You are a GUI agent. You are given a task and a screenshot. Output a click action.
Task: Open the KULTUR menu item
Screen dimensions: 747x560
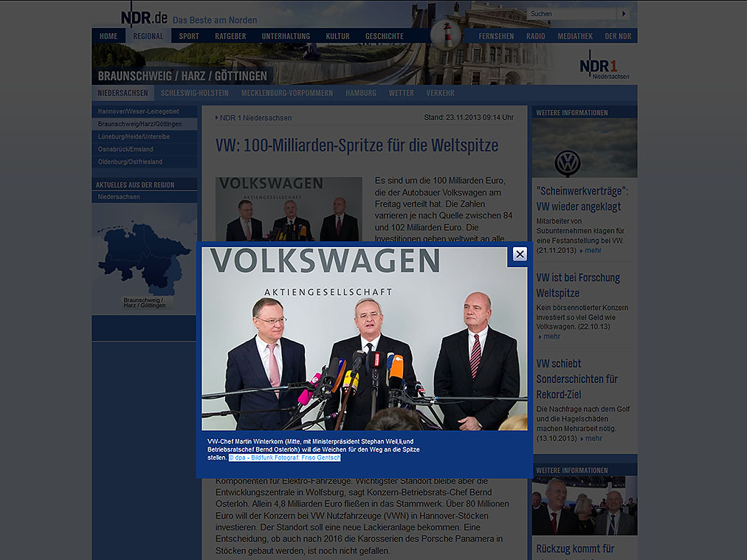point(338,36)
